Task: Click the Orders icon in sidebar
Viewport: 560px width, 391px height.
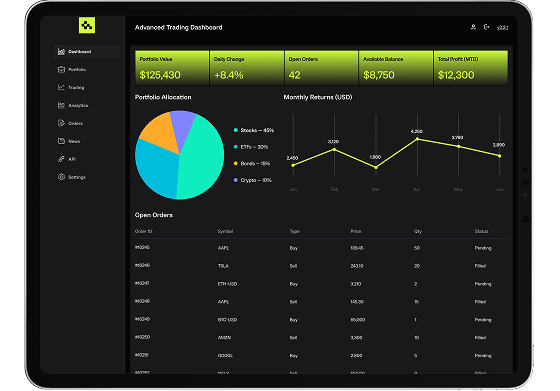Action: 61,123
